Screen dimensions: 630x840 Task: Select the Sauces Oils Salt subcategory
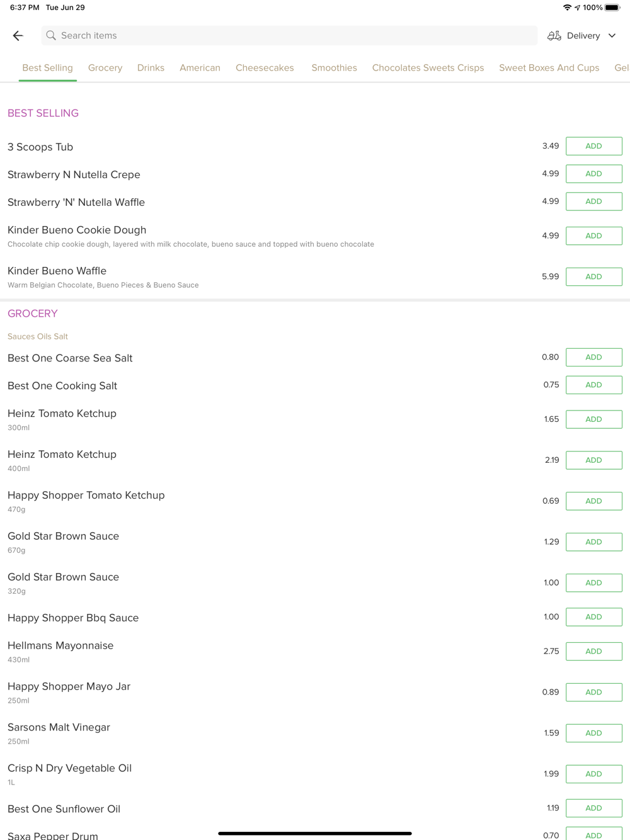[x=38, y=336]
